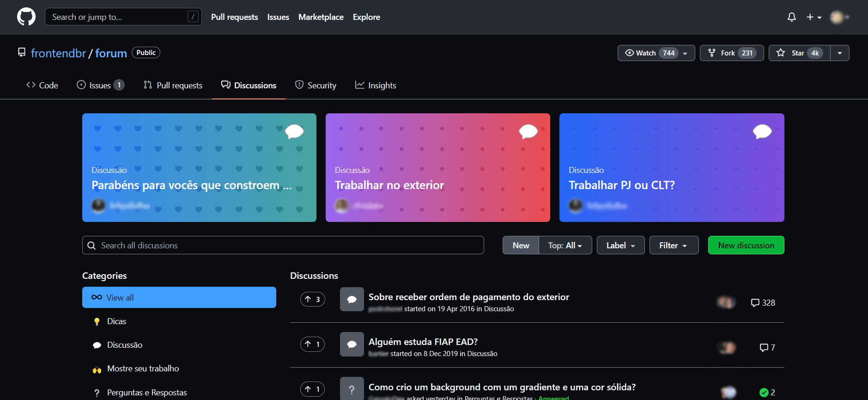The image size is (868, 400).
Task: Open the forum repository link
Action: (111, 53)
